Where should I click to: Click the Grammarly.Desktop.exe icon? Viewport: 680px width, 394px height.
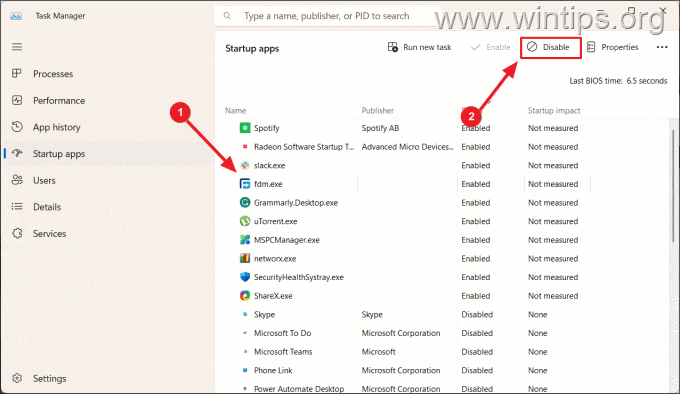245,202
